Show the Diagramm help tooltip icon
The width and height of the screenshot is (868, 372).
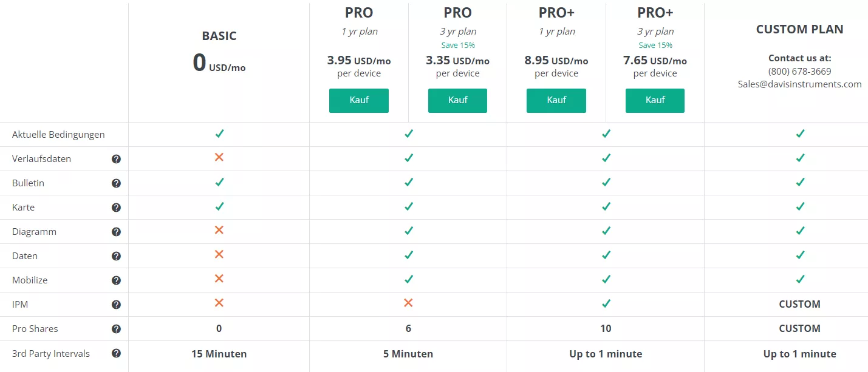[116, 232]
